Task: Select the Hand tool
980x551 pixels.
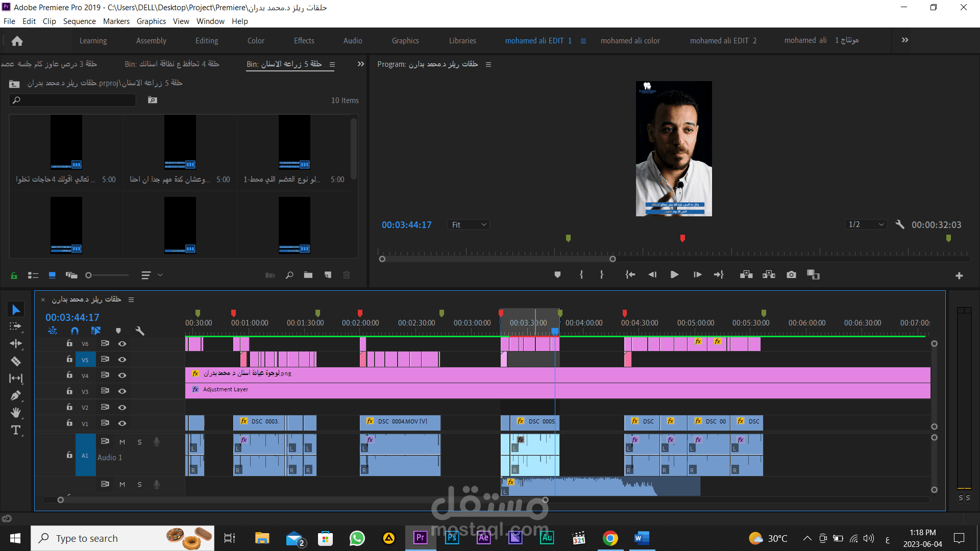Action: point(16,413)
